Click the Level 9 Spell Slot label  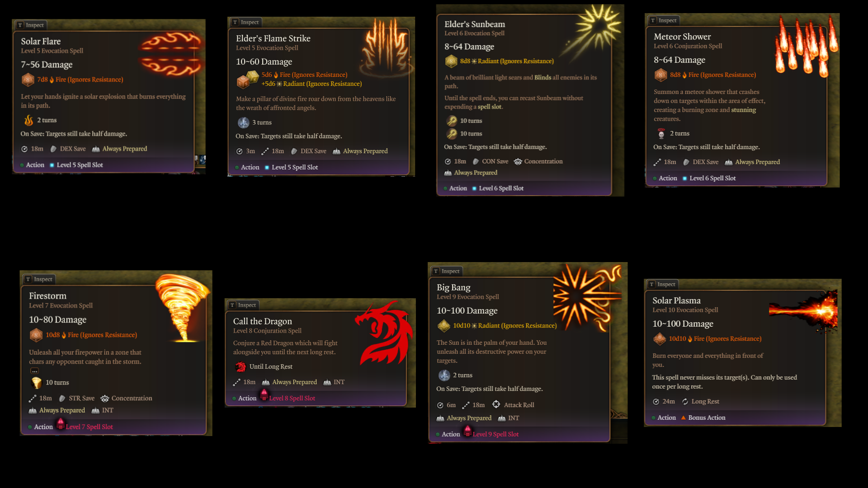pyautogui.click(x=495, y=434)
